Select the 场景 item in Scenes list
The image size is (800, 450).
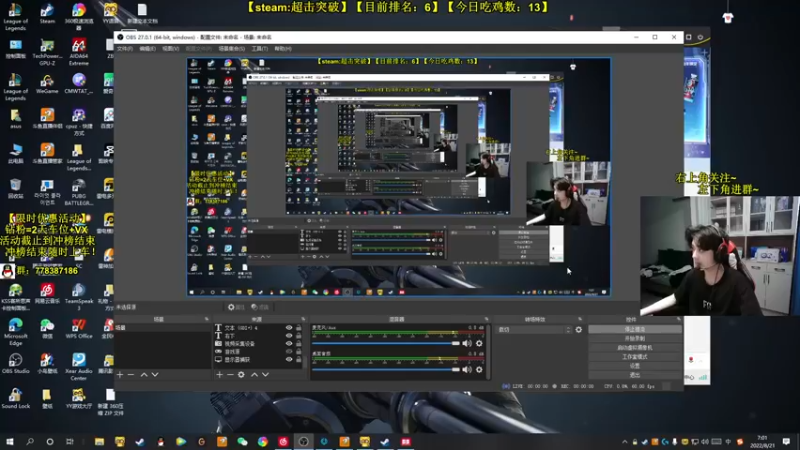162,328
